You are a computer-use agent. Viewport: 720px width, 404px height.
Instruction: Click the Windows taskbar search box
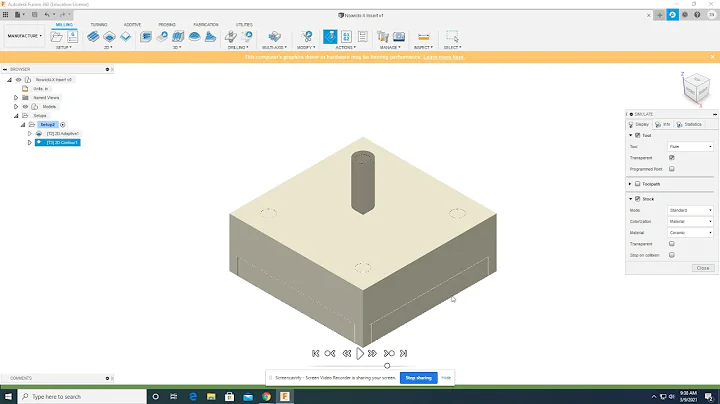82,396
